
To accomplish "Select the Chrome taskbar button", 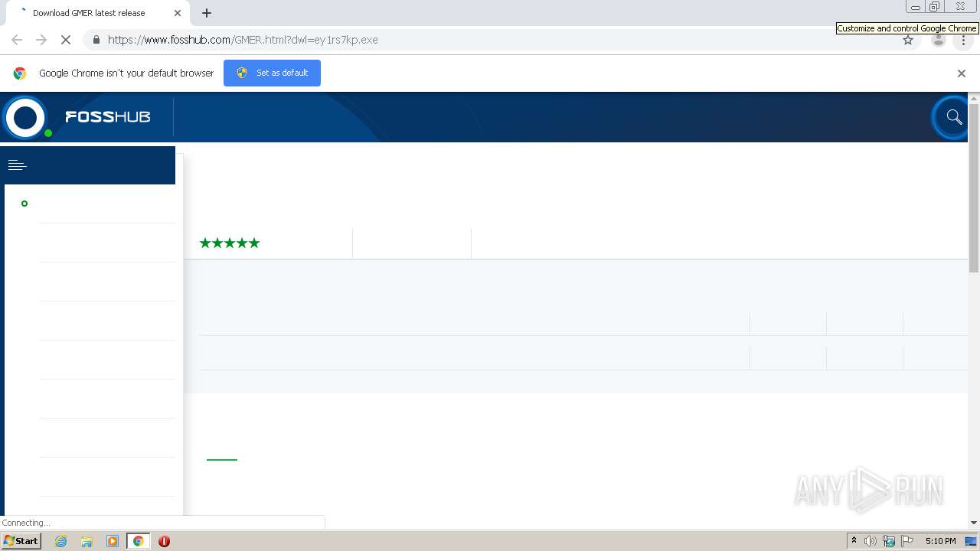I will coord(139,541).
